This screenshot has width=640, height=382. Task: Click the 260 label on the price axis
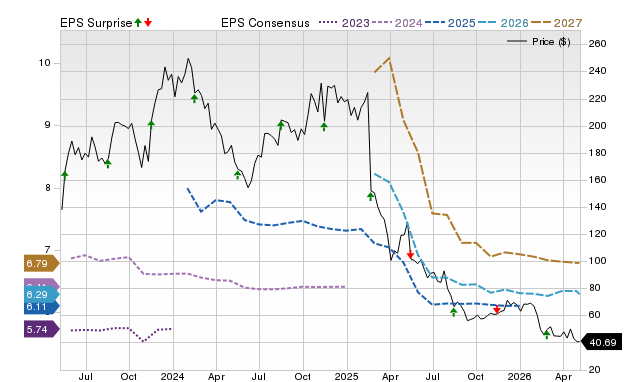coord(597,44)
